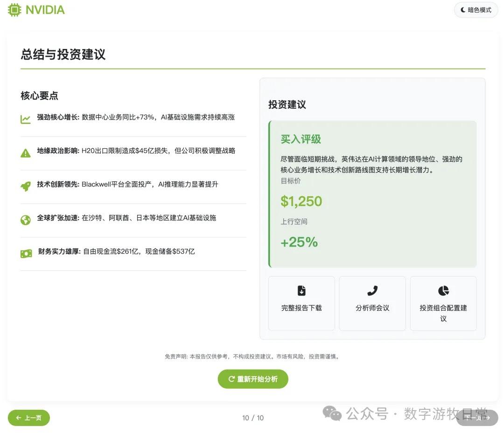Advance to the next page button
Image resolution: width=504 pixels, height=434 pixels.
(476, 418)
